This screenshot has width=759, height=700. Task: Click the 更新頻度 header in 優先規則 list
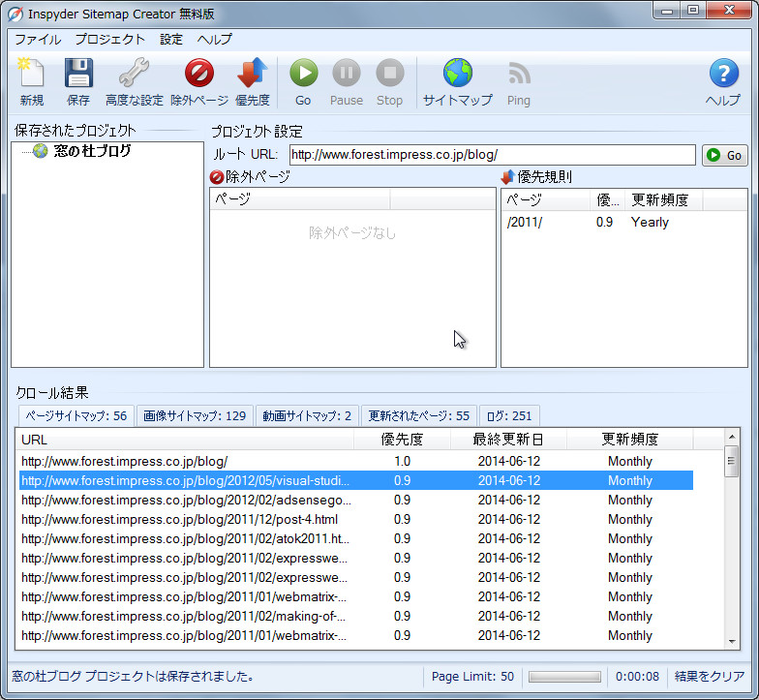click(x=662, y=199)
